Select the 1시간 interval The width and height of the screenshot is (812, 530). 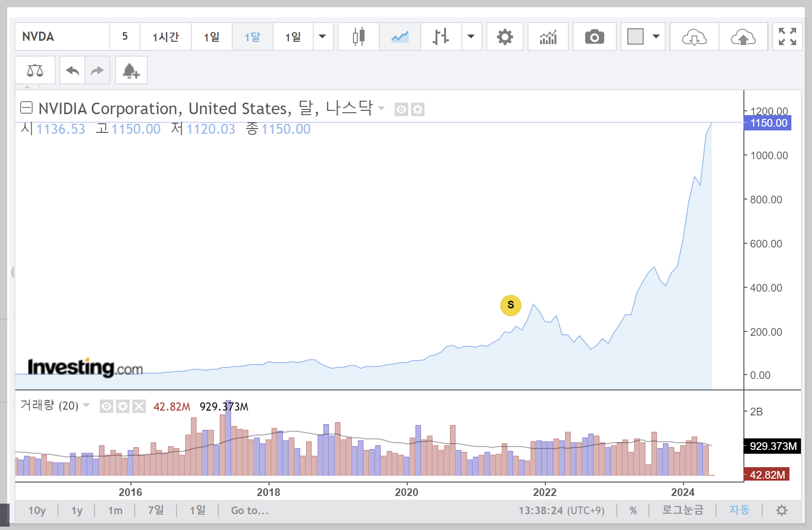165,36
